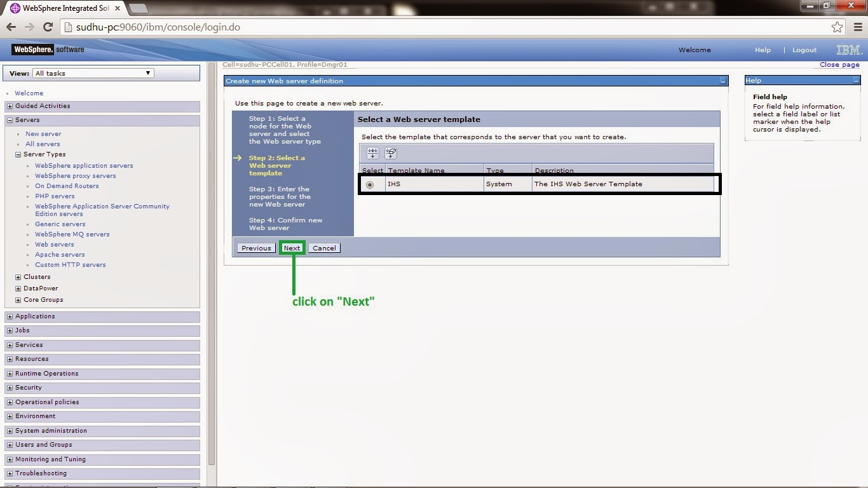Open the View All tasks dropdown
Image resolution: width=868 pixels, height=488 pixels.
tap(93, 73)
